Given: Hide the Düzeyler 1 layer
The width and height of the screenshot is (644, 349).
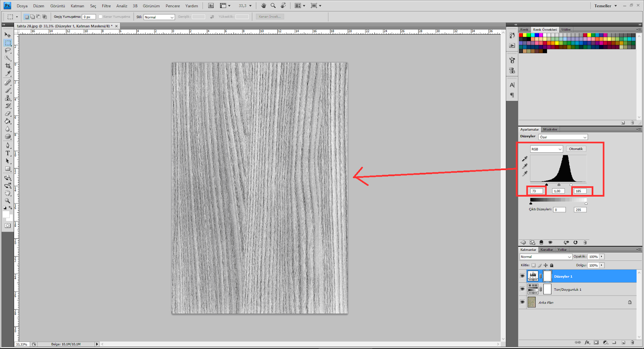Looking at the screenshot, I should [522, 276].
